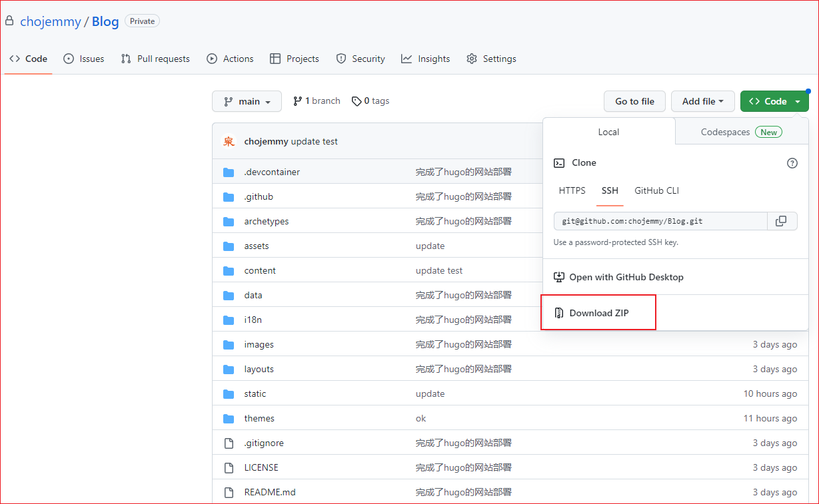Collapse the green Code dropdown
Image resolution: width=819 pixels, height=504 pixels.
pyautogui.click(x=774, y=101)
